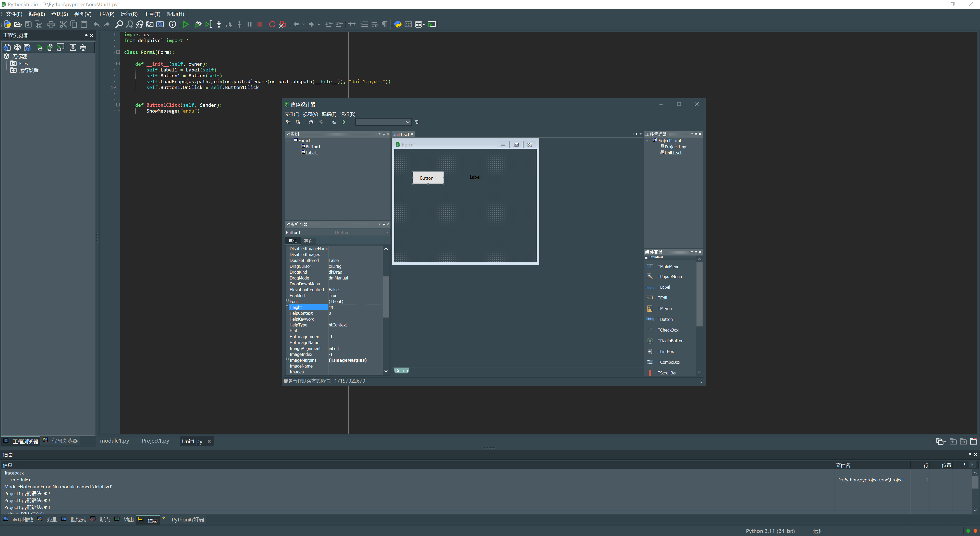Open the empty combo box in designer toolbar
980x536 pixels.
point(383,122)
